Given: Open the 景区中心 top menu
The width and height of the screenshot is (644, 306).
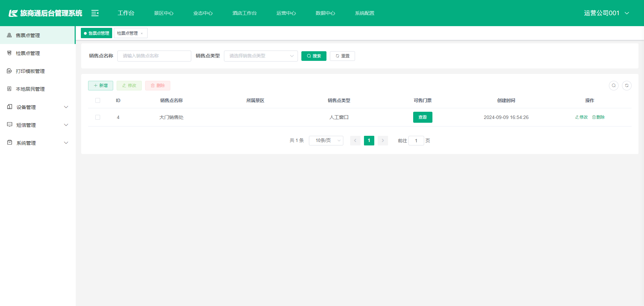Looking at the screenshot, I should (164, 13).
